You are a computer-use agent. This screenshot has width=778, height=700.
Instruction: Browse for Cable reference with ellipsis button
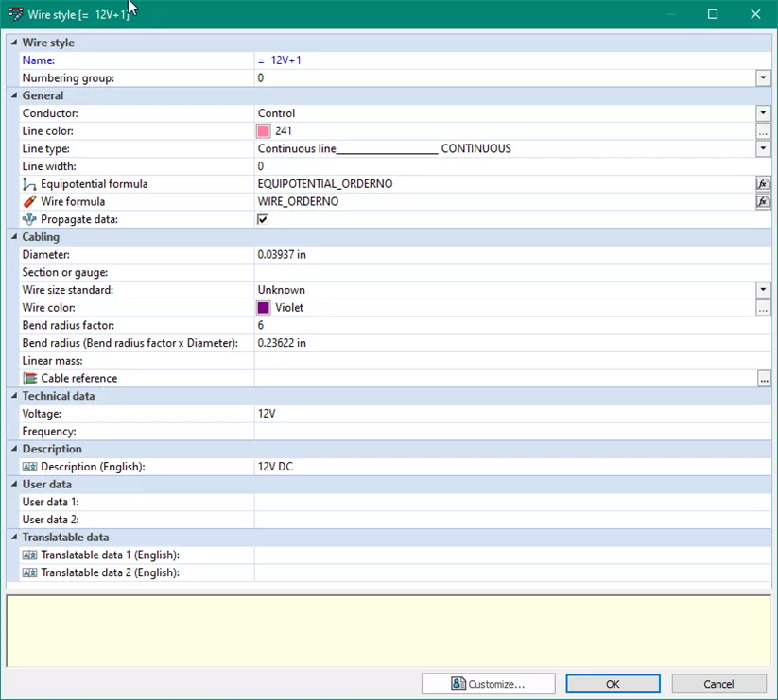click(x=763, y=379)
